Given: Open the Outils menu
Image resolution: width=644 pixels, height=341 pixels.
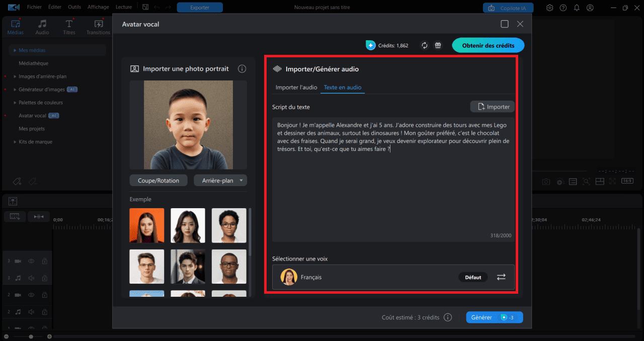Looking at the screenshot, I should click(74, 7).
